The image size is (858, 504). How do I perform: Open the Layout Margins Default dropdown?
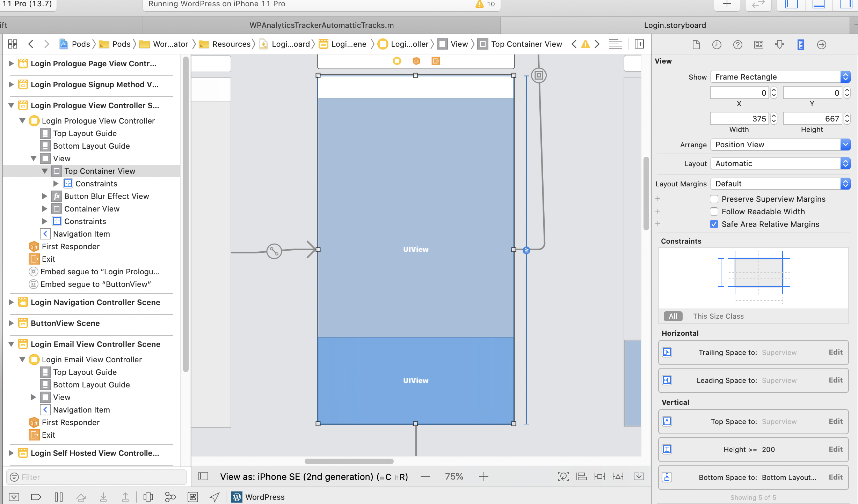[x=780, y=184]
